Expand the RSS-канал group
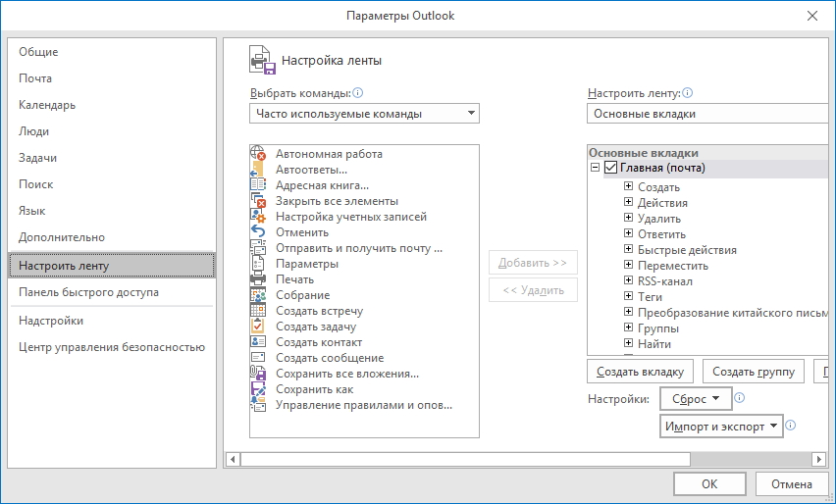Screen dimensions: 836x504 [629, 280]
